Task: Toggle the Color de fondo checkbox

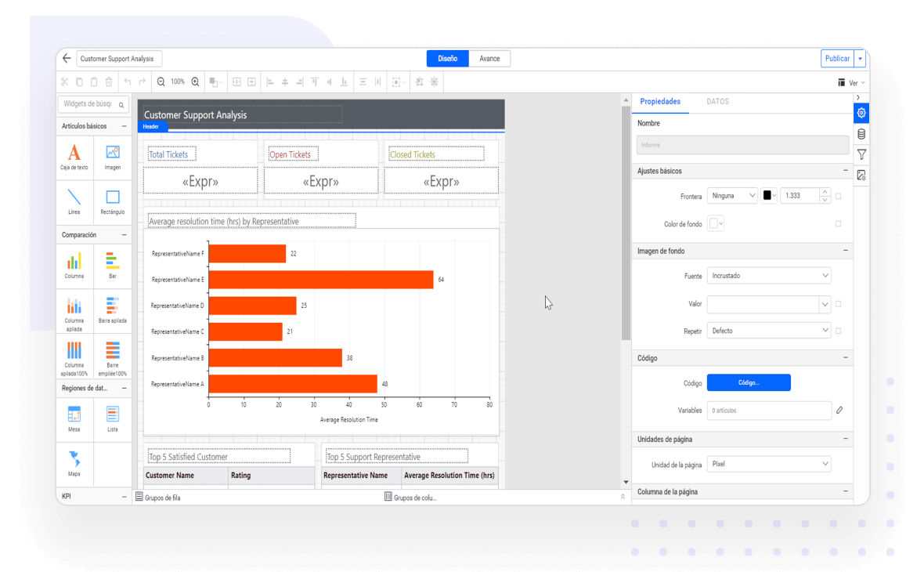Action: tap(839, 223)
